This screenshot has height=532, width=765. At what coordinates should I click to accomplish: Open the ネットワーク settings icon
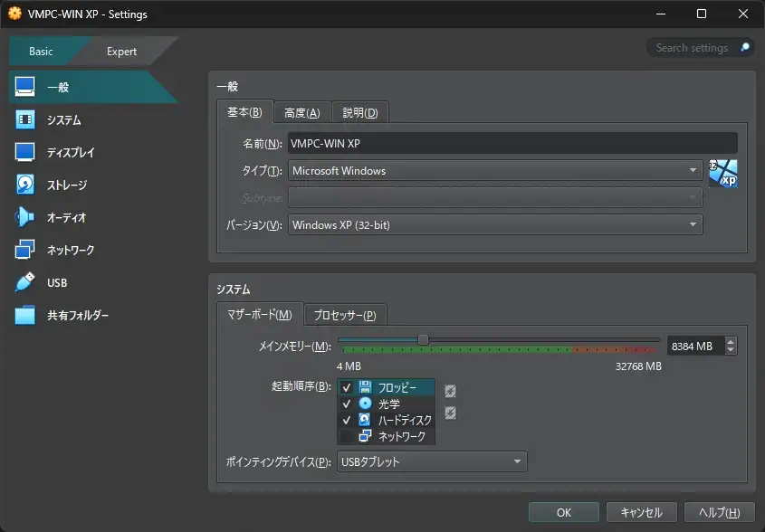click(25, 250)
